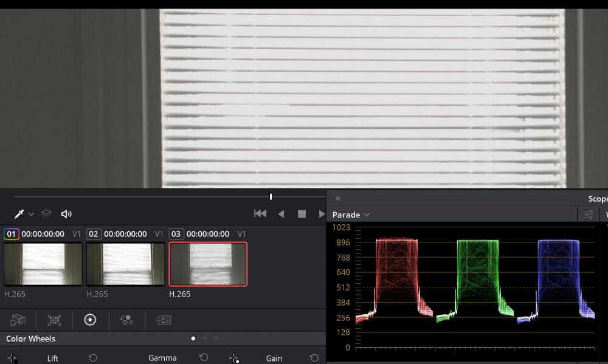Close the Scopes panel
Image resolution: width=608 pixels, height=364 pixels.
tap(337, 199)
